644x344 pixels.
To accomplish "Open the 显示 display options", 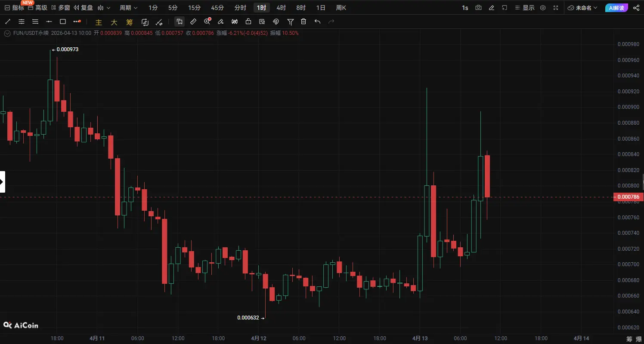I will point(525,8).
